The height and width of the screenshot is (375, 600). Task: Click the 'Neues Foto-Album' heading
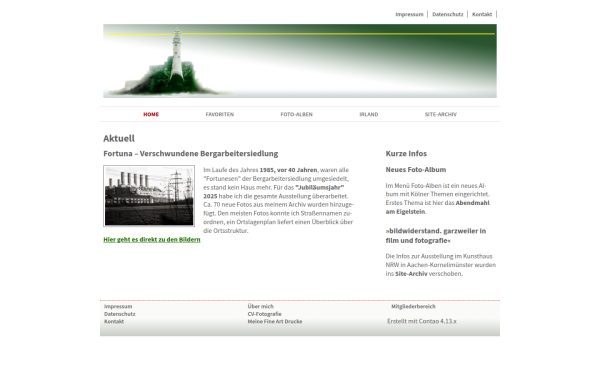coord(416,170)
